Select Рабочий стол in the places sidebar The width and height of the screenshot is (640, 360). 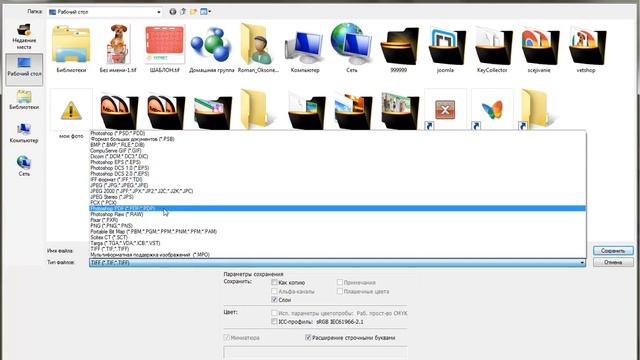point(24,69)
